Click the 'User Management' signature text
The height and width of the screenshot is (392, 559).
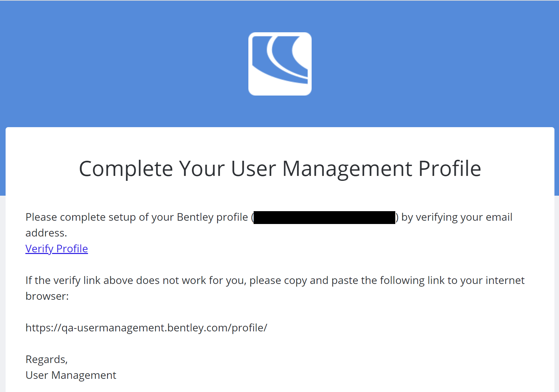[71, 375]
